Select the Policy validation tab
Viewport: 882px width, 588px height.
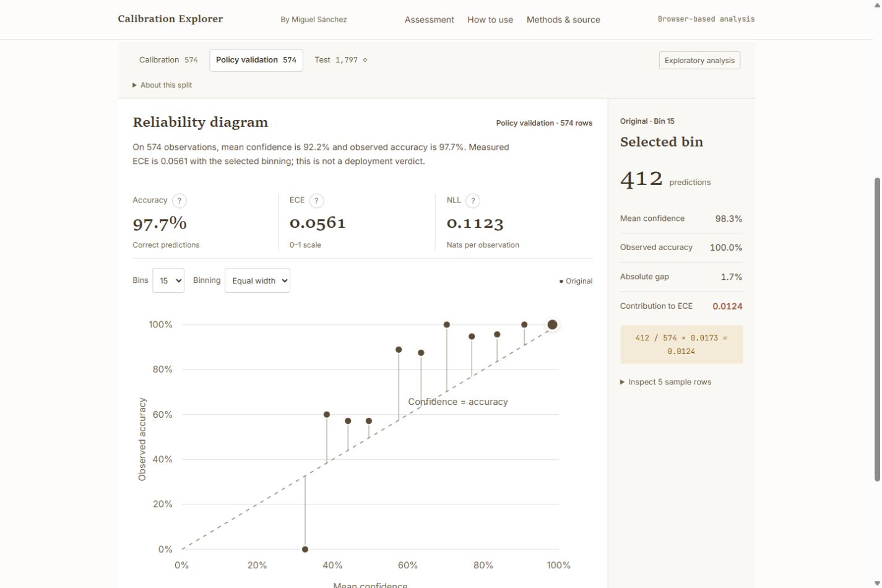(256, 60)
